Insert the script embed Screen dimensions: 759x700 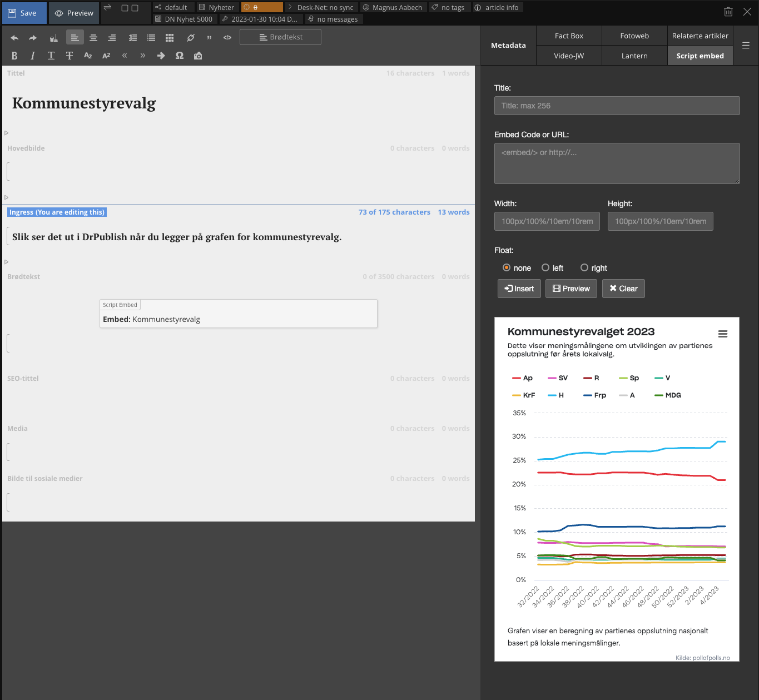pyautogui.click(x=519, y=289)
